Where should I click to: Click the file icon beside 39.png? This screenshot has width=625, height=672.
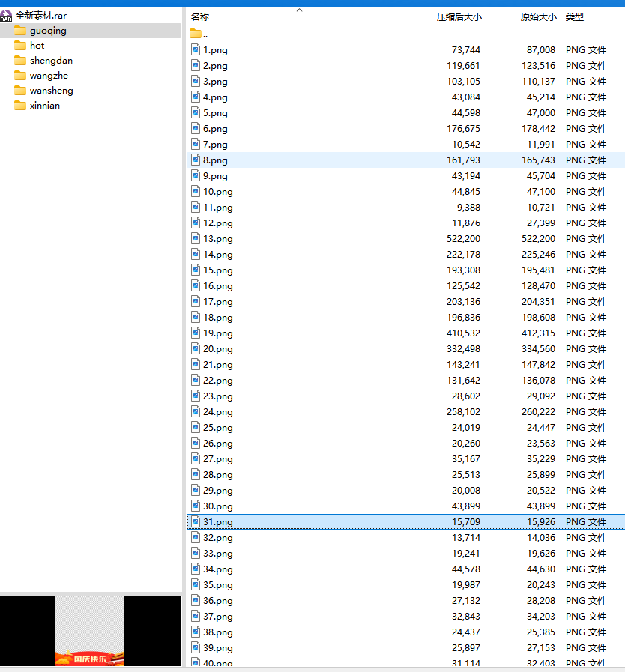(x=196, y=647)
